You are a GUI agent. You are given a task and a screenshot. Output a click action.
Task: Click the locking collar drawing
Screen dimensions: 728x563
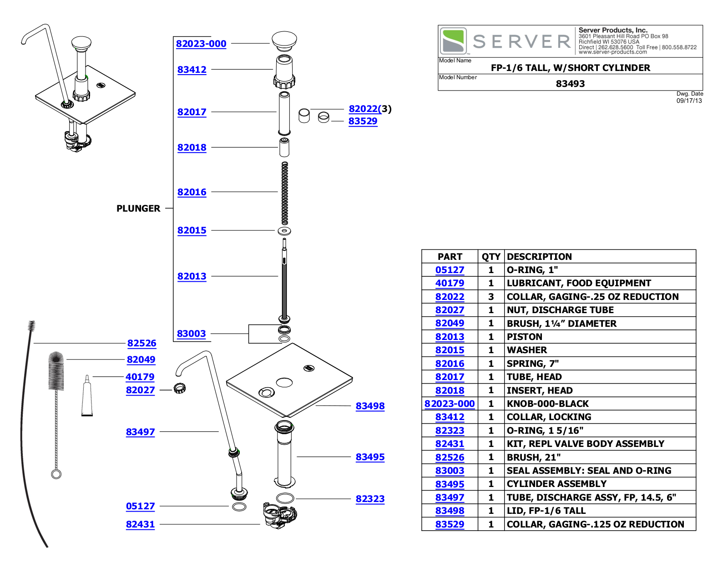pos(284,71)
